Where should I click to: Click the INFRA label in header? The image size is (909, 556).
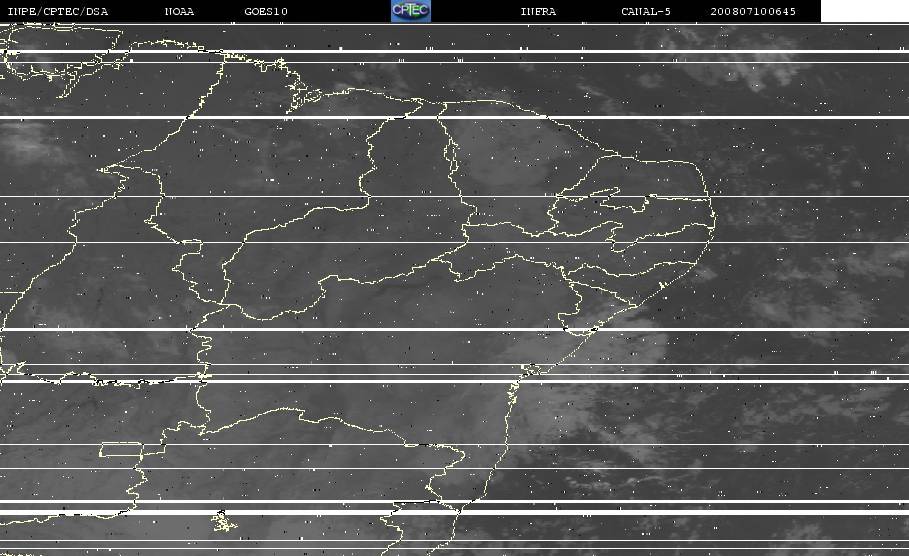538,11
